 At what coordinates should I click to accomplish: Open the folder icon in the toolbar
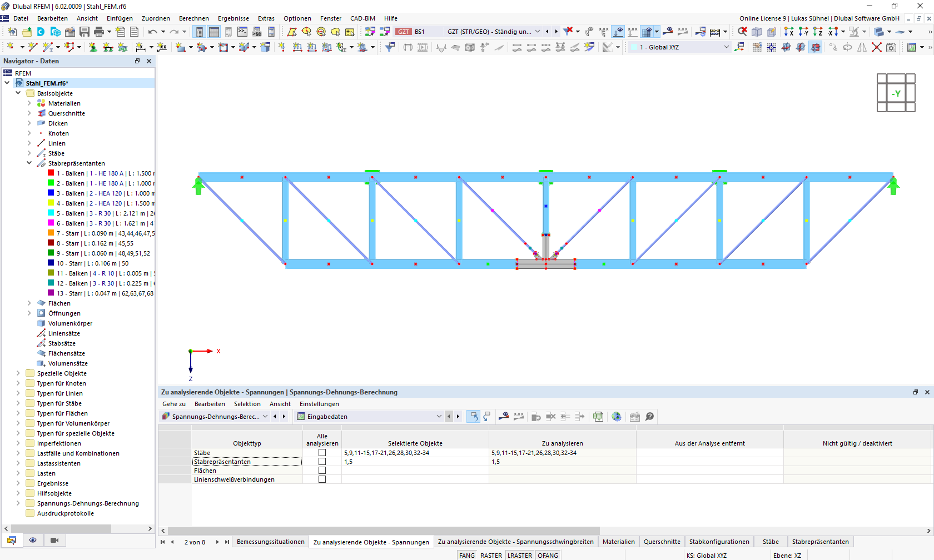27,32
